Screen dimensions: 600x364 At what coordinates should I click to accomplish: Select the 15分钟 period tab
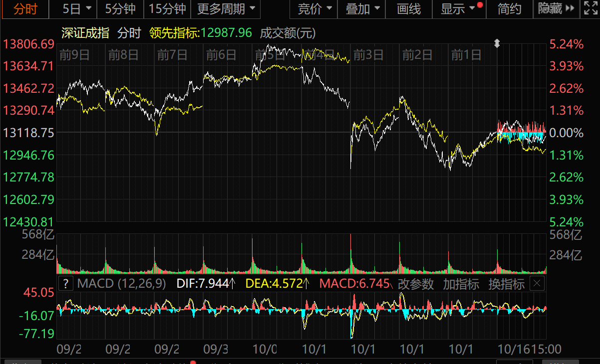(167, 8)
